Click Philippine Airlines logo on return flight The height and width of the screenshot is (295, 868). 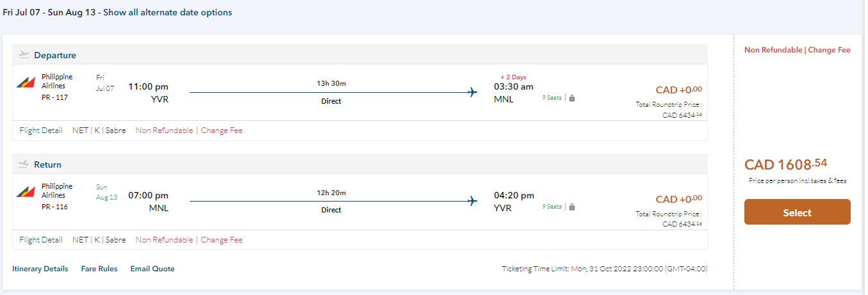click(x=26, y=192)
